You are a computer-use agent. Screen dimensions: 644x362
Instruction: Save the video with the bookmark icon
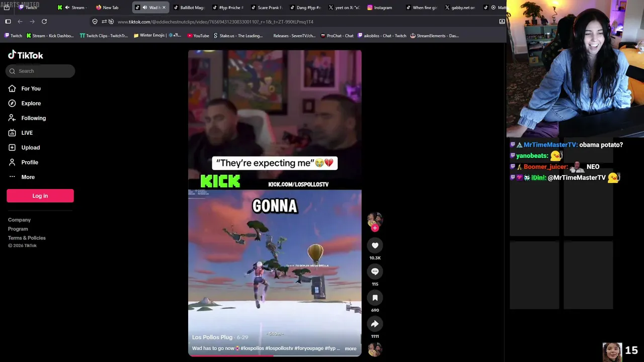pyautogui.click(x=375, y=298)
